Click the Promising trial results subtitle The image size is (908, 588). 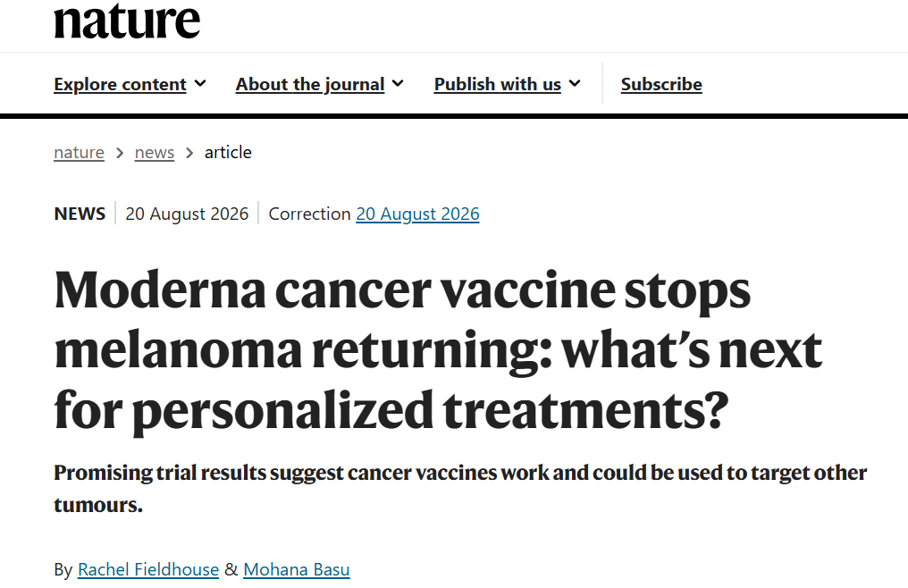[460, 488]
